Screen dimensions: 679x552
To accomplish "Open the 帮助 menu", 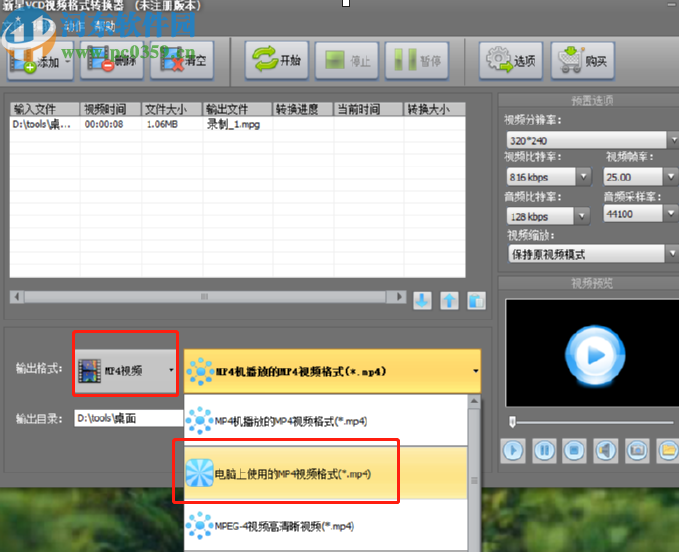I will click(x=104, y=27).
